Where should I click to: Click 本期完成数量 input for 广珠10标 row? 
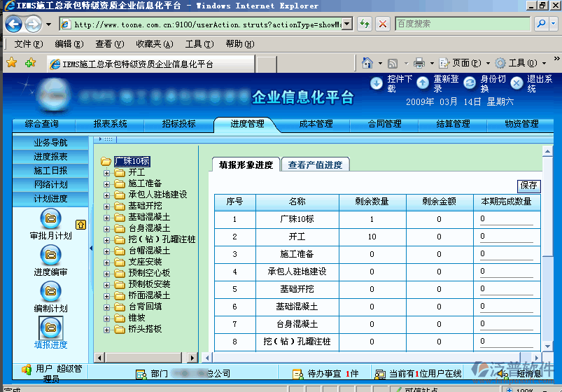(506, 219)
